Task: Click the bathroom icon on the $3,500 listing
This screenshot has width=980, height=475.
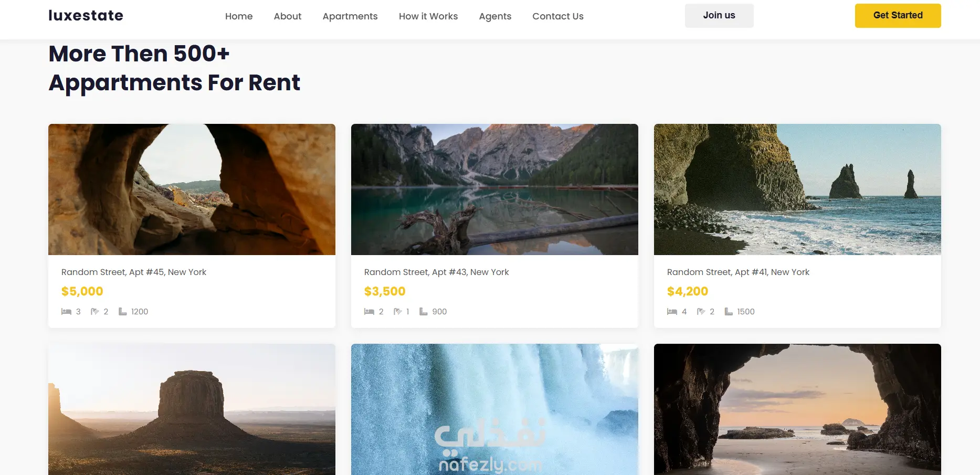Action: coord(398,312)
